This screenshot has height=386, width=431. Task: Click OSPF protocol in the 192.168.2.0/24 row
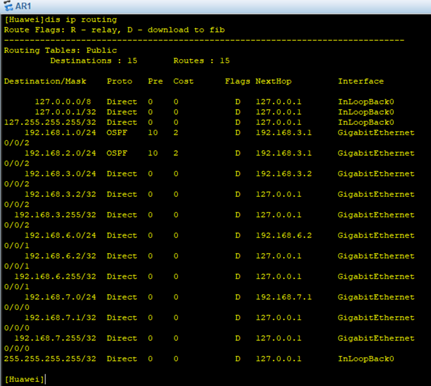[x=117, y=153]
